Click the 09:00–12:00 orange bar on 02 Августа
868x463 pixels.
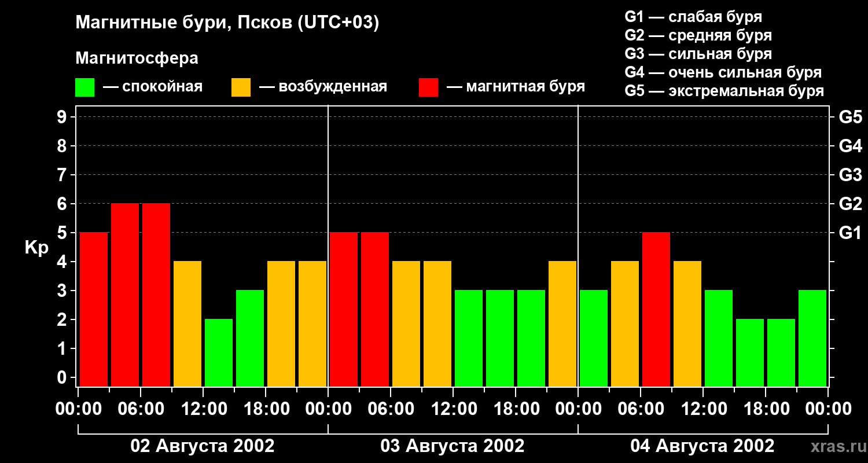pos(187,324)
